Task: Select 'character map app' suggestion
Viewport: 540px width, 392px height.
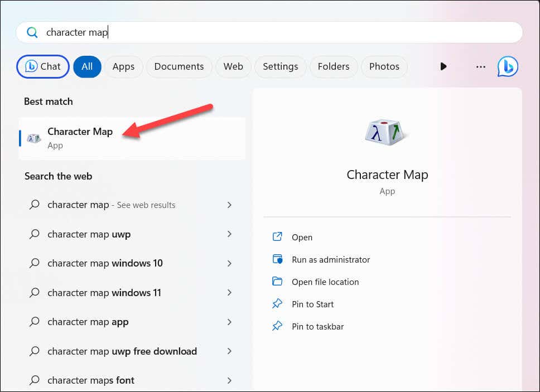Action: tap(132, 322)
